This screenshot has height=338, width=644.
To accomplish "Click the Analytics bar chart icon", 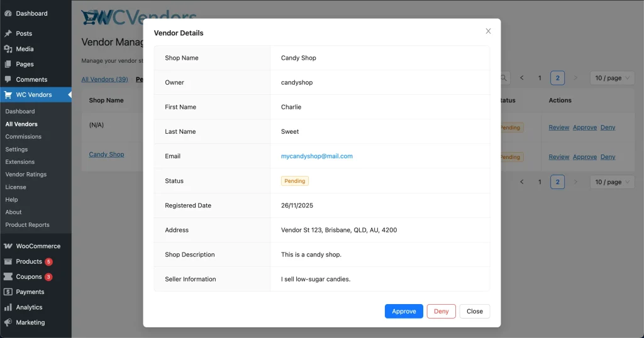I will 8,307.
